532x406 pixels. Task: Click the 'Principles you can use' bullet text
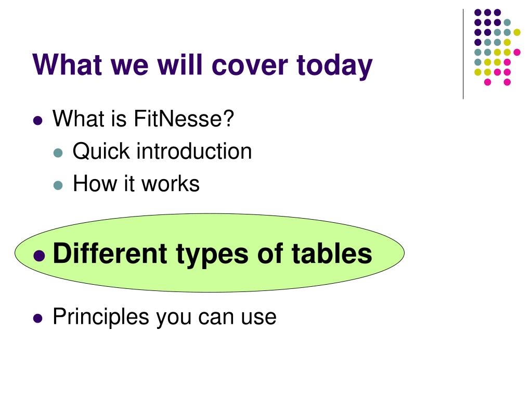tap(164, 318)
